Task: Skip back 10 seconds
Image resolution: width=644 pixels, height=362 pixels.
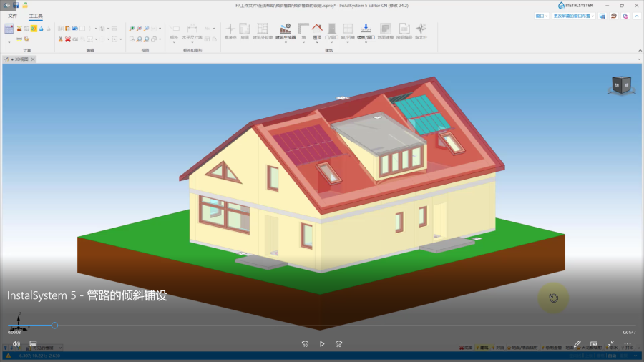Action: 305,344
